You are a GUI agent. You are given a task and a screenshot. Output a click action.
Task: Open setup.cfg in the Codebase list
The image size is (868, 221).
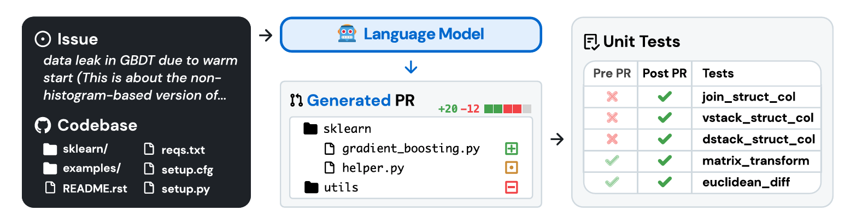point(187,170)
